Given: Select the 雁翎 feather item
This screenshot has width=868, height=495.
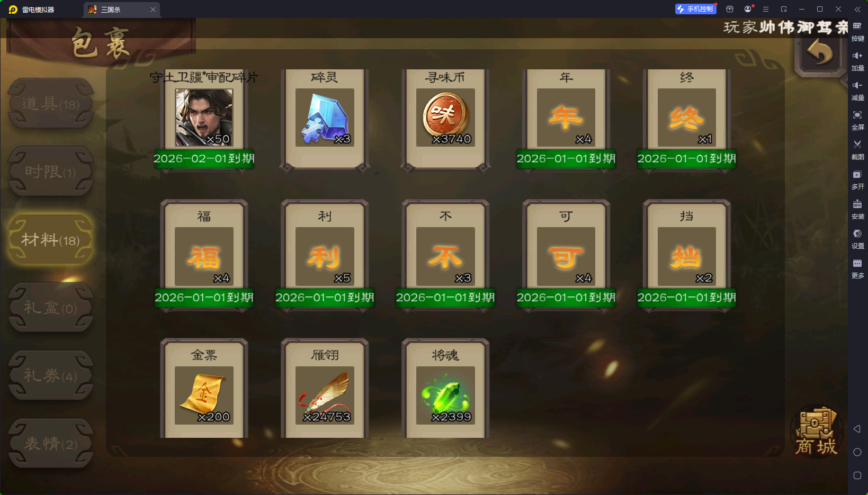Looking at the screenshot, I should (325, 395).
